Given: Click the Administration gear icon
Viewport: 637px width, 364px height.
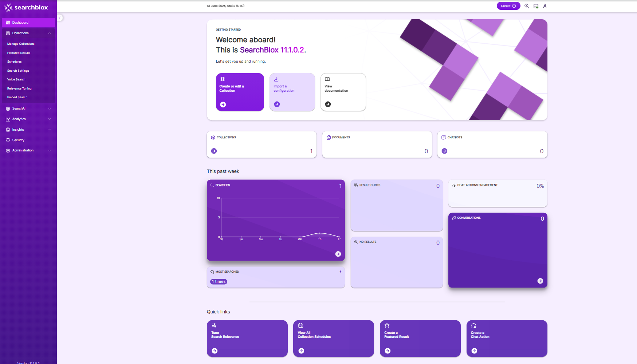Looking at the screenshot, I should tap(8, 150).
